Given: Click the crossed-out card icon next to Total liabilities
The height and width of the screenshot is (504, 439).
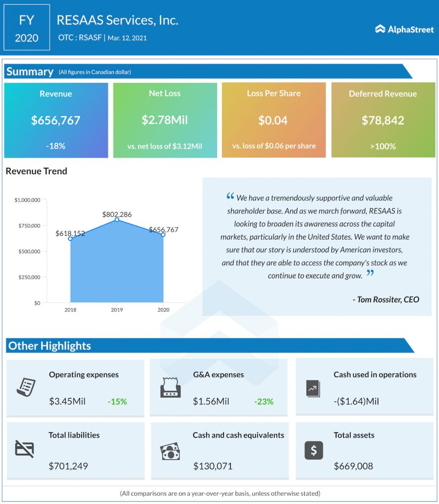Looking at the screenshot, I should [x=24, y=450].
